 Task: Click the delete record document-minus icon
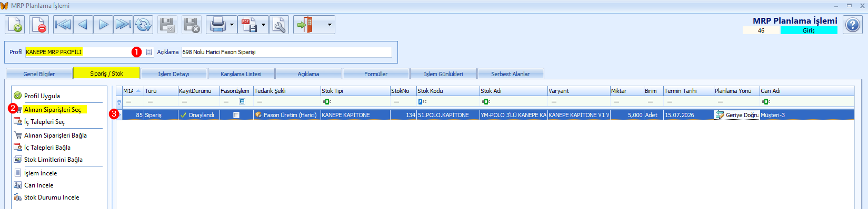(38, 25)
